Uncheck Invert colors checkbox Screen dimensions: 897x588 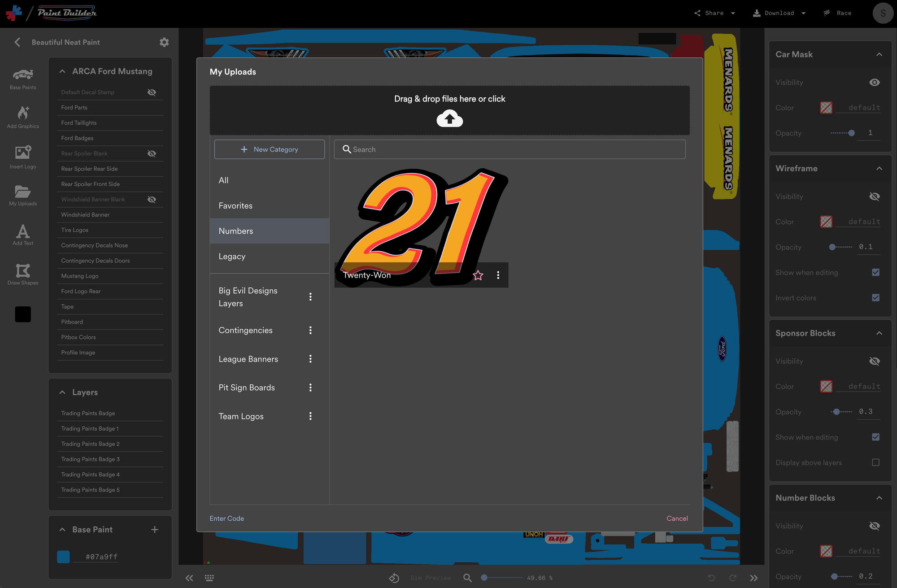875,298
